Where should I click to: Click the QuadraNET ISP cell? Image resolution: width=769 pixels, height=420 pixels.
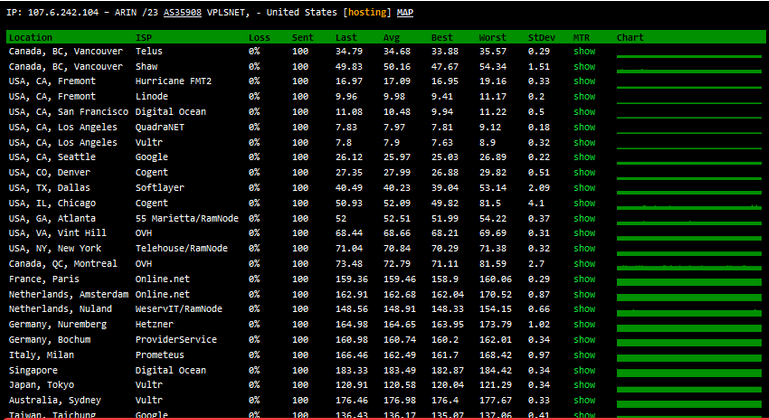(x=160, y=127)
